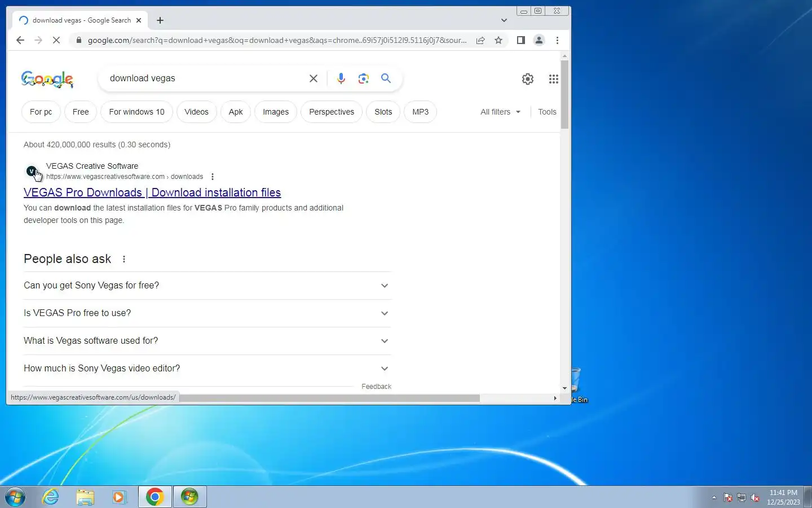Viewport: 812px width, 508px height.
Task: Open Chrome profile avatar menu
Action: tap(539, 40)
